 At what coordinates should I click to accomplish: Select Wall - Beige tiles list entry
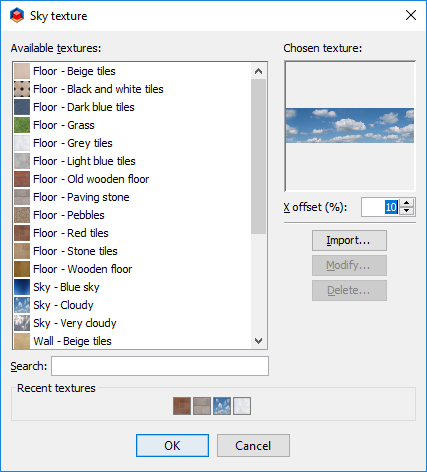tap(132, 341)
